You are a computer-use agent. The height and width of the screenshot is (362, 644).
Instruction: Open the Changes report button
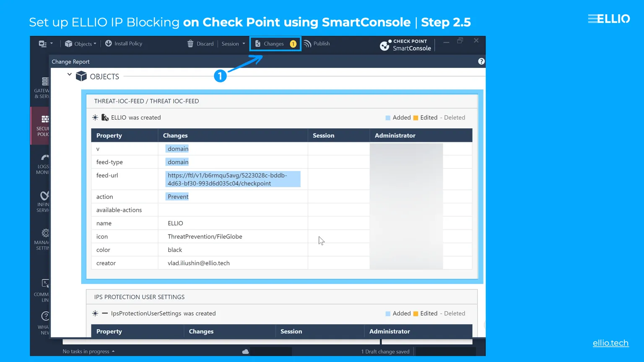point(275,44)
